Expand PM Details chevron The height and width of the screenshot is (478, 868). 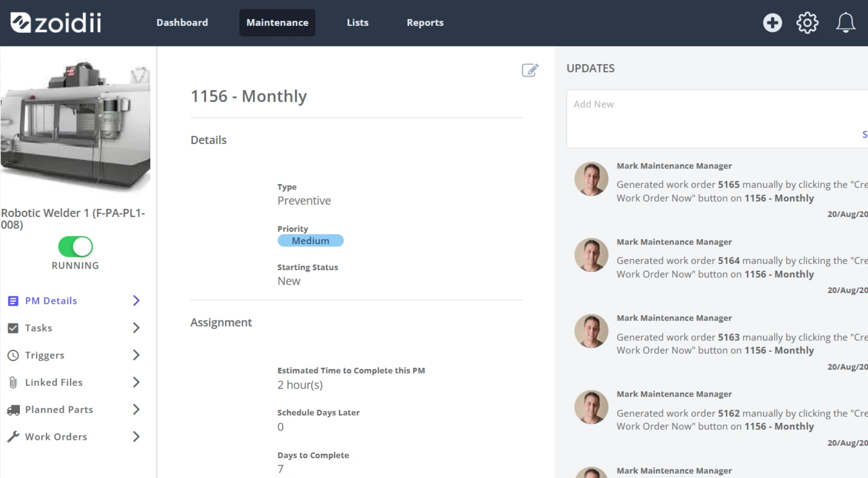[137, 301]
